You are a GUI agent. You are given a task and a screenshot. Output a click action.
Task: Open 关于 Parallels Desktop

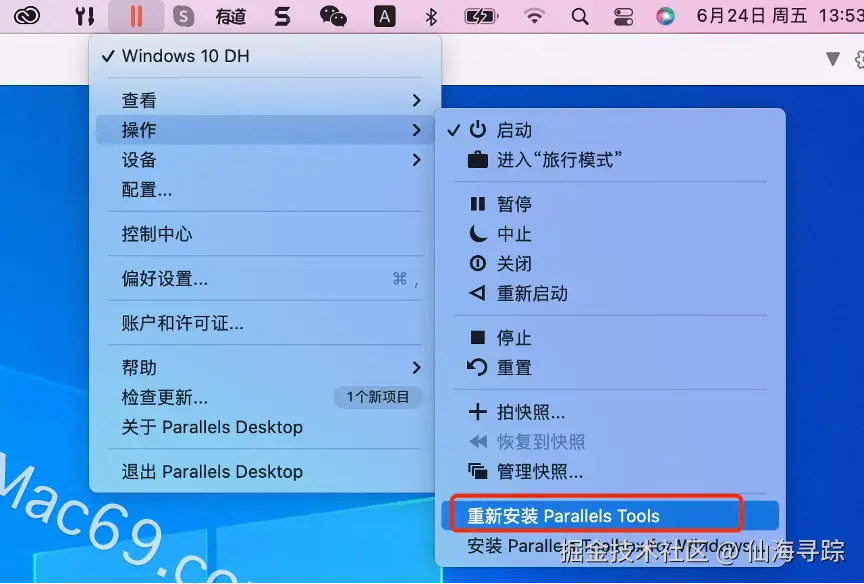[x=265, y=427]
